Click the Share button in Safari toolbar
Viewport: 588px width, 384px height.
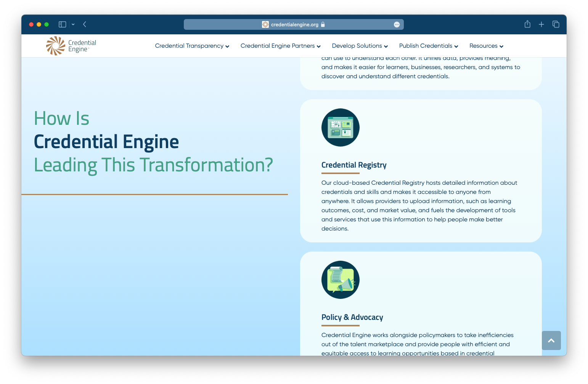click(x=527, y=24)
